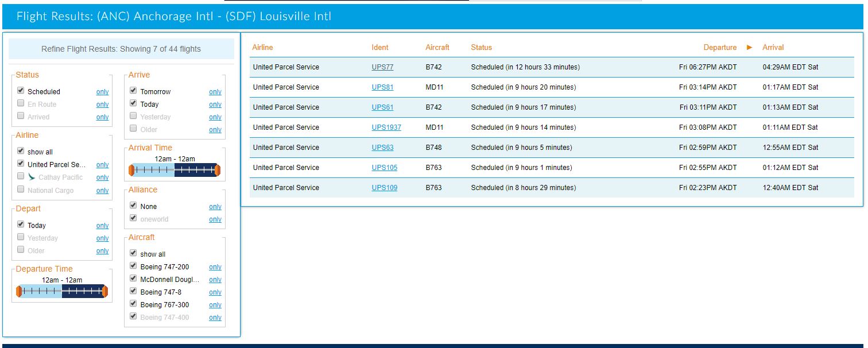
Task: Click 'only' link next to Arrived status
Action: [102, 117]
